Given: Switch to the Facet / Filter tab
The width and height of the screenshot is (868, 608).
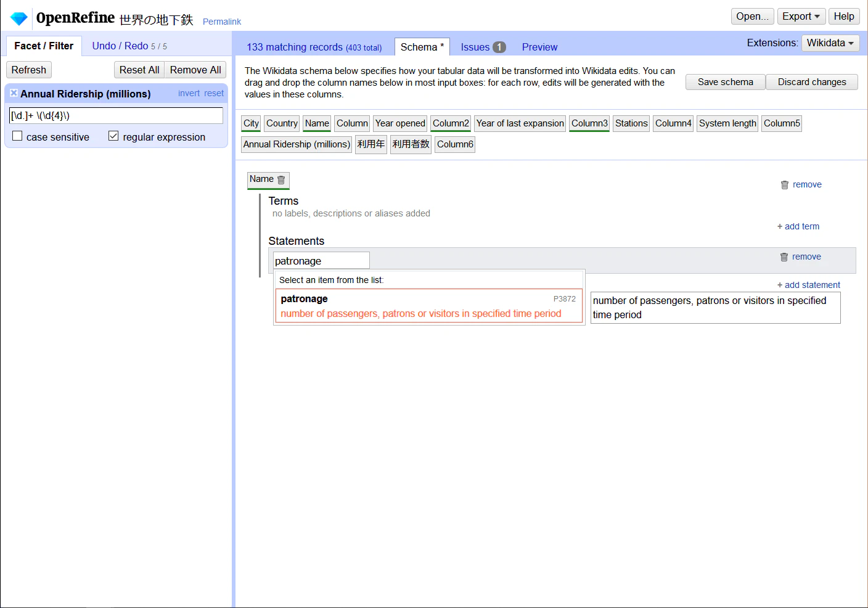Looking at the screenshot, I should tap(44, 46).
